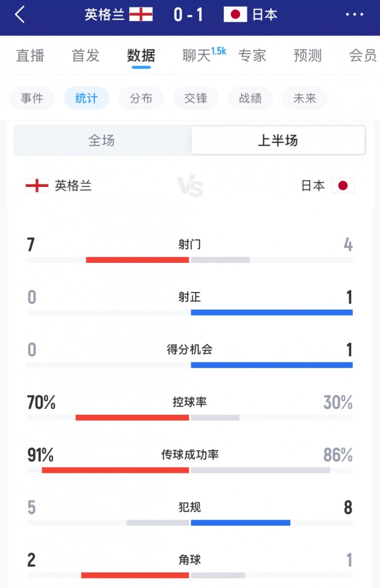
Task: Open the three-dot more options menu
Action: [x=355, y=15]
